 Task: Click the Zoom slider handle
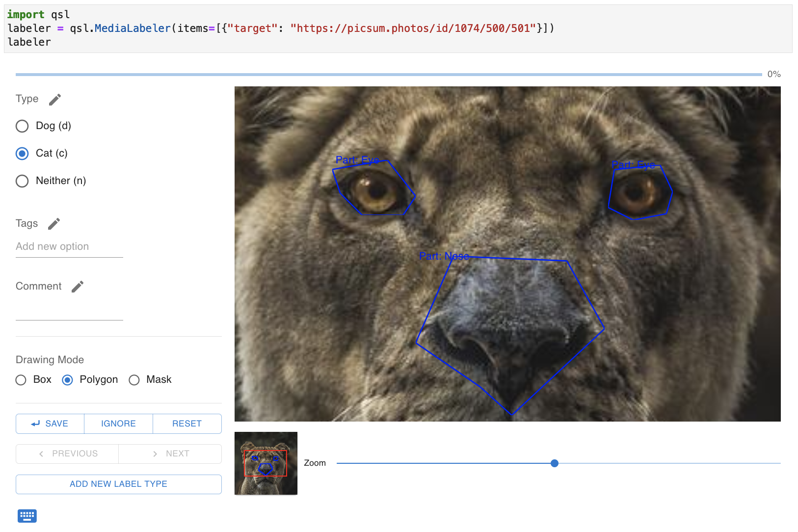[x=555, y=463]
